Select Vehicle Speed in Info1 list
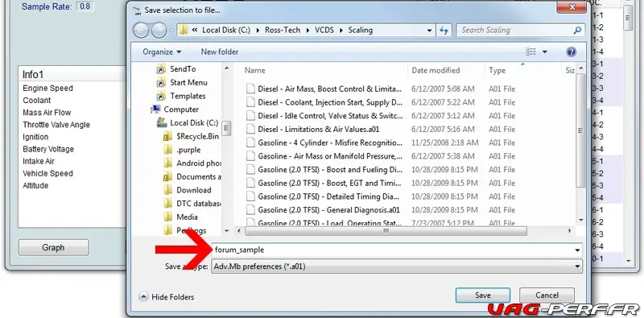The height and width of the screenshot is (318, 644). click(47, 173)
